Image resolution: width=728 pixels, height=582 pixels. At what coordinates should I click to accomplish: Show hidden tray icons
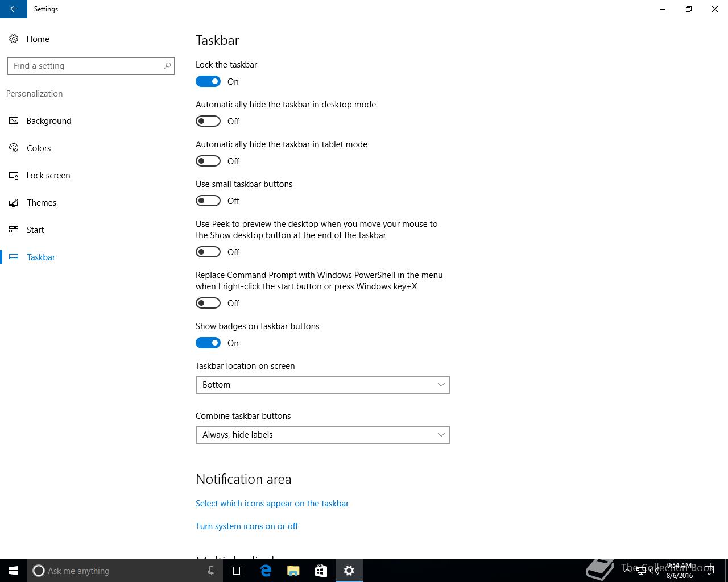tap(627, 571)
